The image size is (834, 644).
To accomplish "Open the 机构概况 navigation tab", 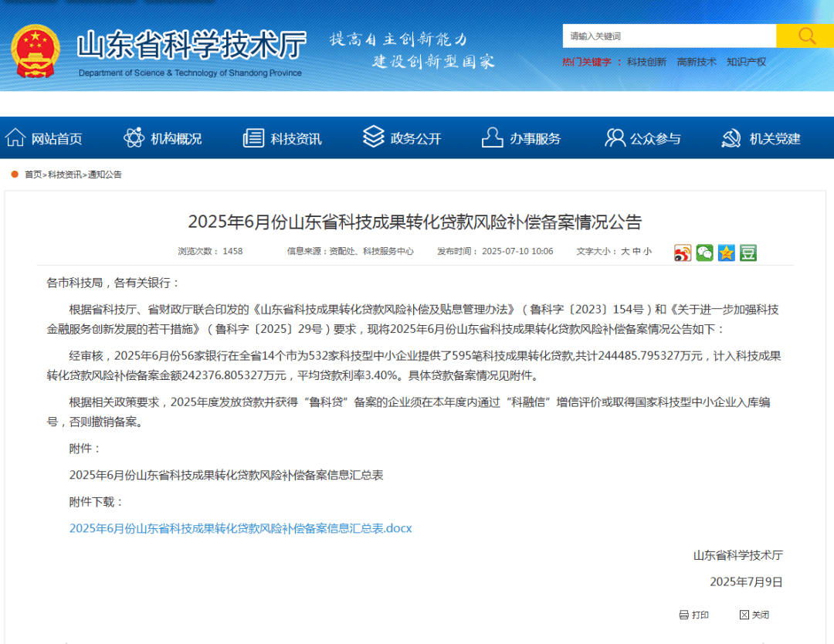I will coord(162,137).
